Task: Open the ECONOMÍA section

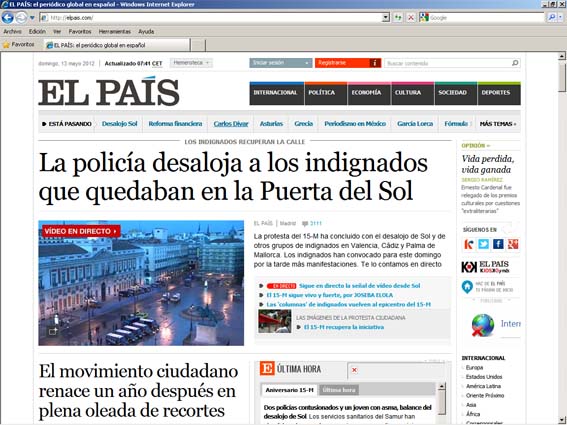Action: [x=369, y=93]
